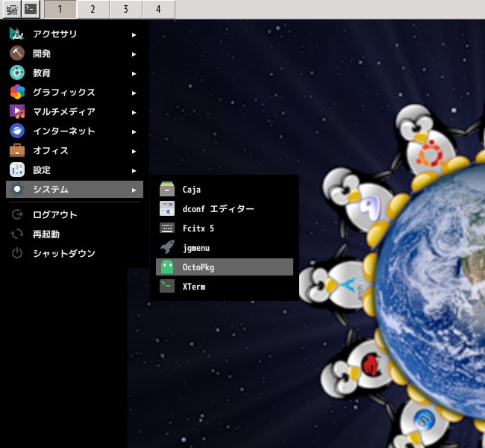Image resolution: width=485 pixels, height=448 pixels.
Task: Expand the グラフィックス submenu arrow
Action: (134, 93)
